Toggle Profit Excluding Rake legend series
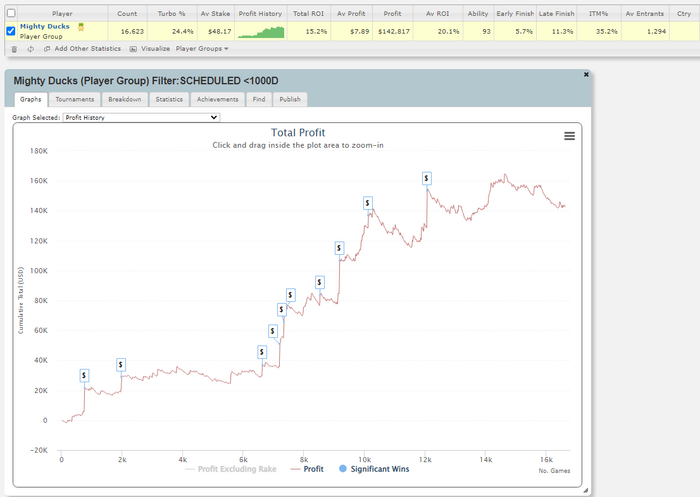Screen dimensions: 700x497 [x=230, y=469]
